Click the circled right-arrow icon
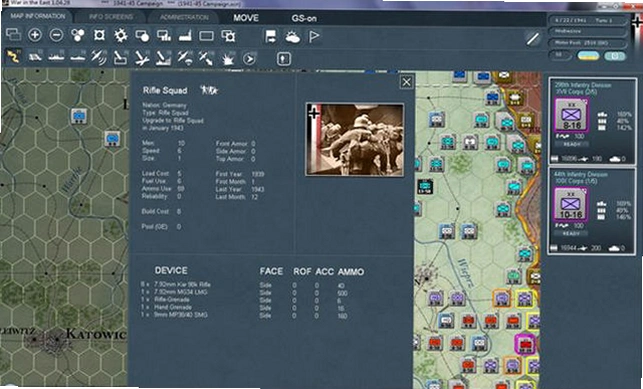Image resolution: width=643 pixels, height=389 pixels. pyautogui.click(x=249, y=59)
